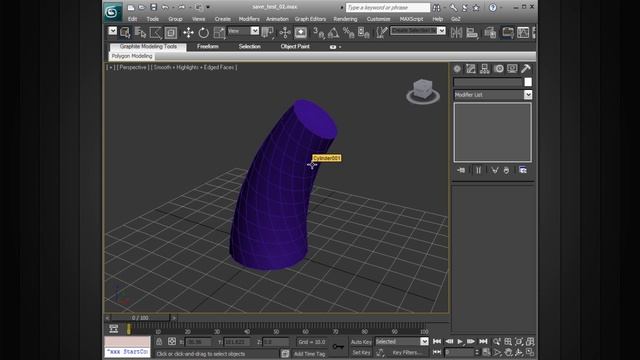Open the Modifier List dropdown
640x360 pixels.
click(493, 95)
